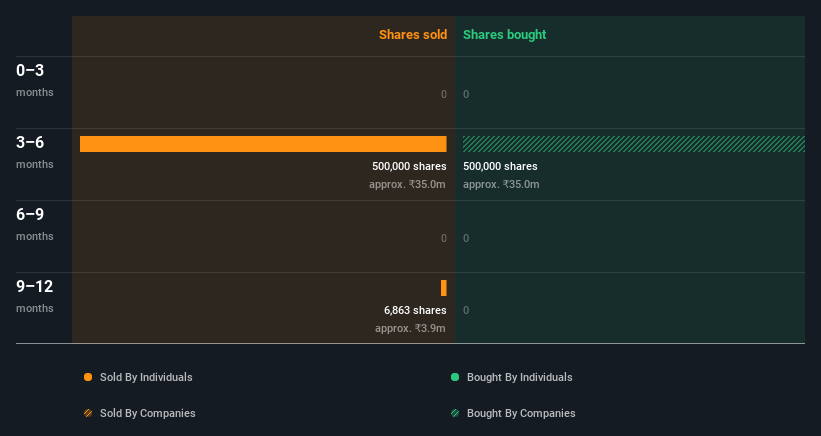Image resolution: width=821 pixels, height=436 pixels.
Task: Select the orange 3–6 months sold bar
Action: [x=263, y=144]
